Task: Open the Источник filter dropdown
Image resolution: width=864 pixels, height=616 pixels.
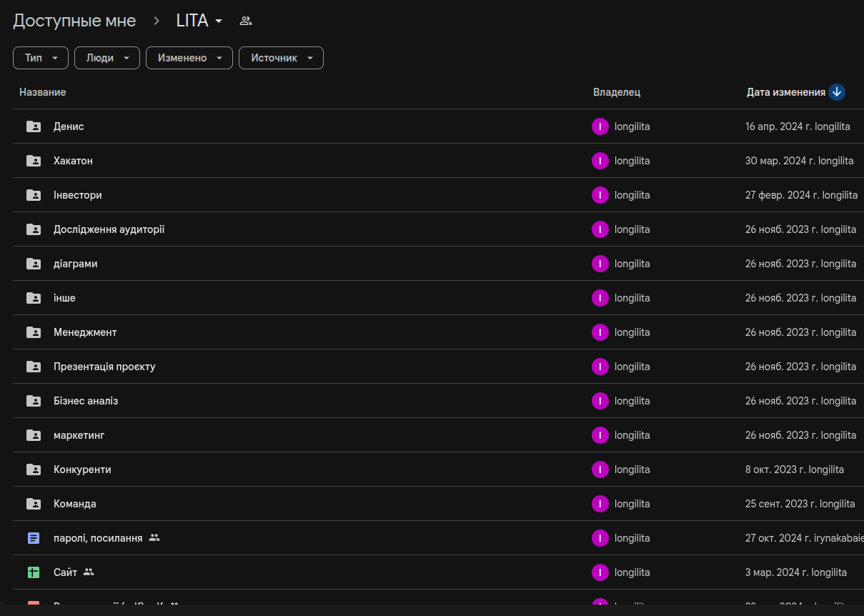Action: click(x=281, y=58)
